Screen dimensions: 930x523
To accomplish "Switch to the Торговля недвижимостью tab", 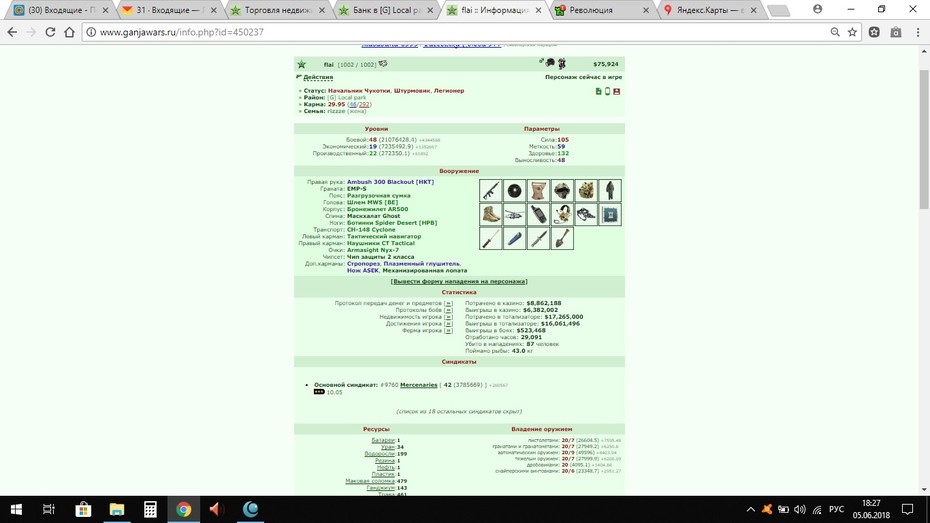I will (278, 10).
